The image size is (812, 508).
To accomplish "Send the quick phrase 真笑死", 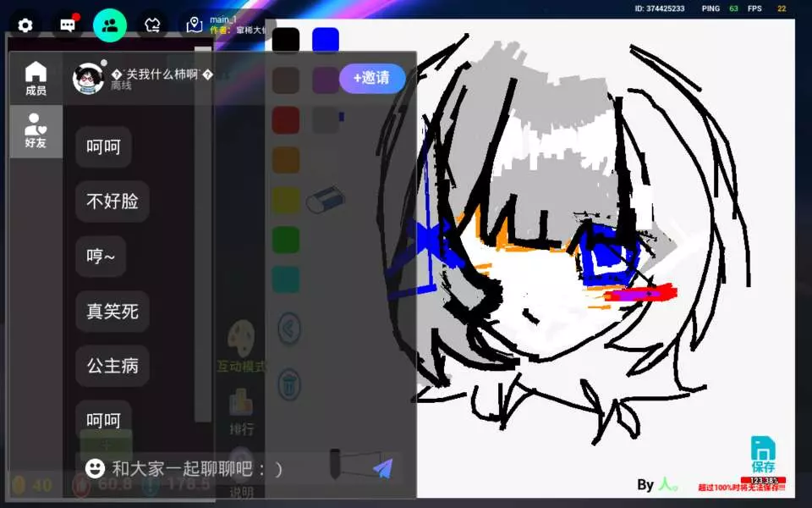I will [112, 312].
